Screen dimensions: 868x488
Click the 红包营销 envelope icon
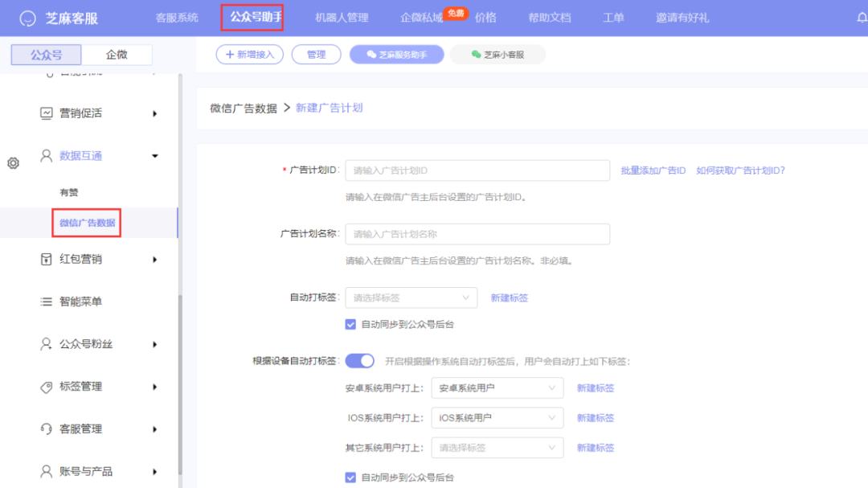point(46,259)
